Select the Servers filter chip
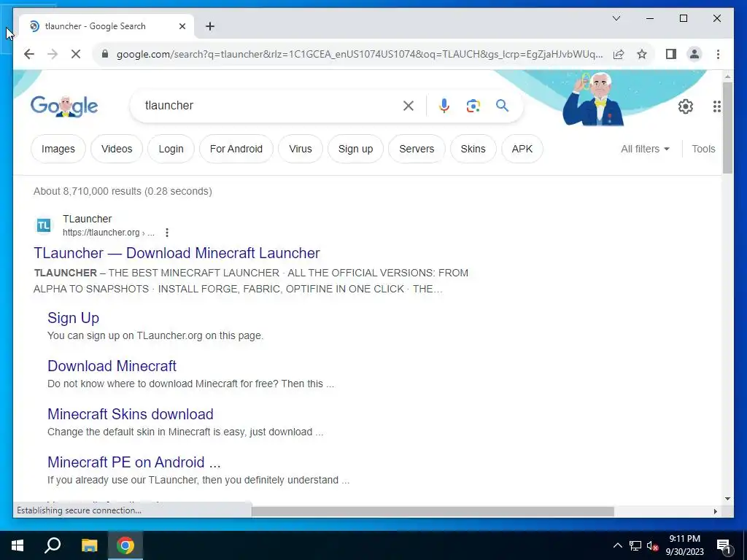The image size is (747, 560). (417, 149)
